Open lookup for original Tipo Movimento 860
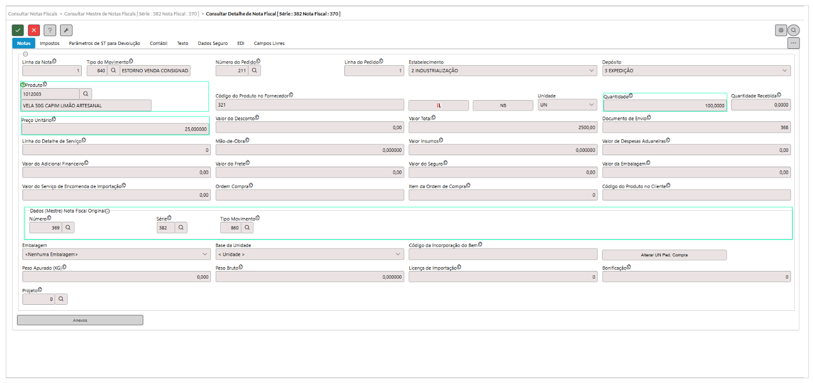Viewport: 813px width, 383px height. point(247,228)
